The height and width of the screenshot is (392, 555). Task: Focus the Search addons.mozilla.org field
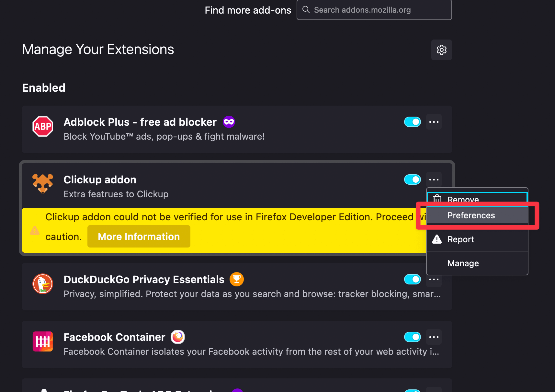point(374,10)
